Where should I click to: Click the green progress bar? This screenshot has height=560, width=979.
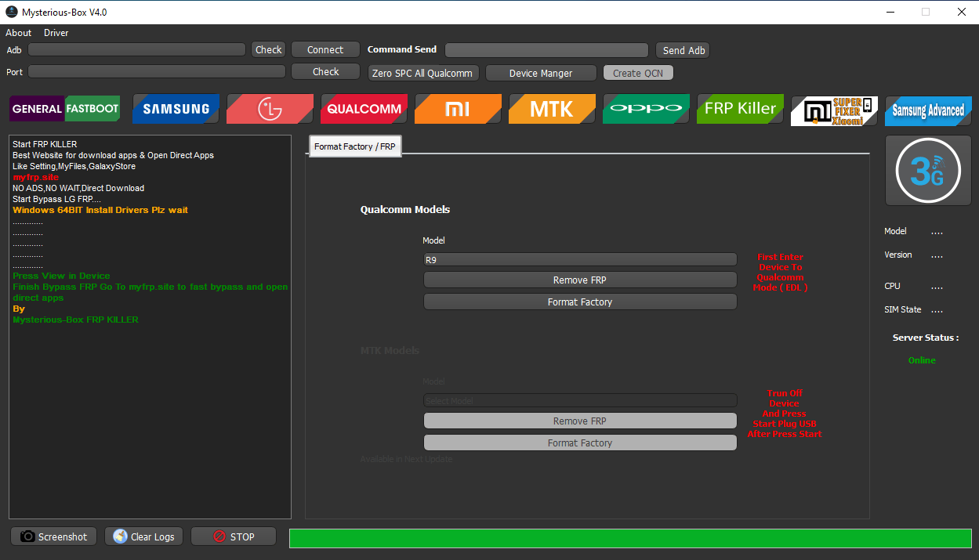pos(631,538)
